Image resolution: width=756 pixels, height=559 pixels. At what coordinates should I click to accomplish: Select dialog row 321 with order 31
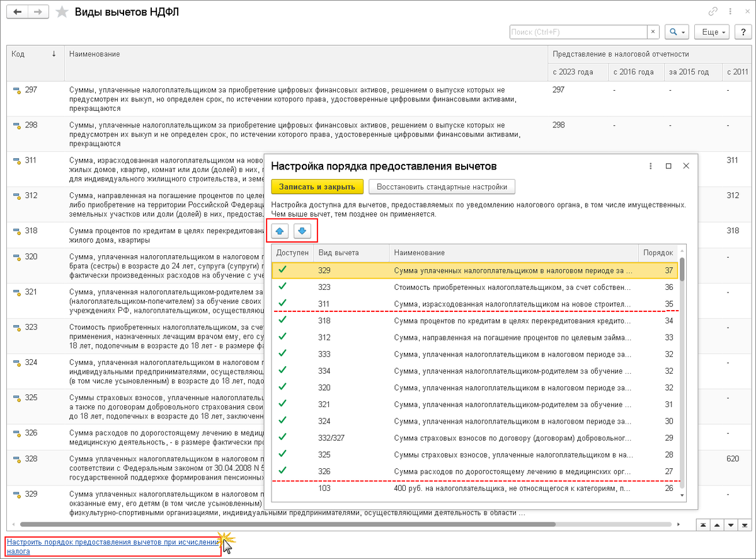point(475,404)
